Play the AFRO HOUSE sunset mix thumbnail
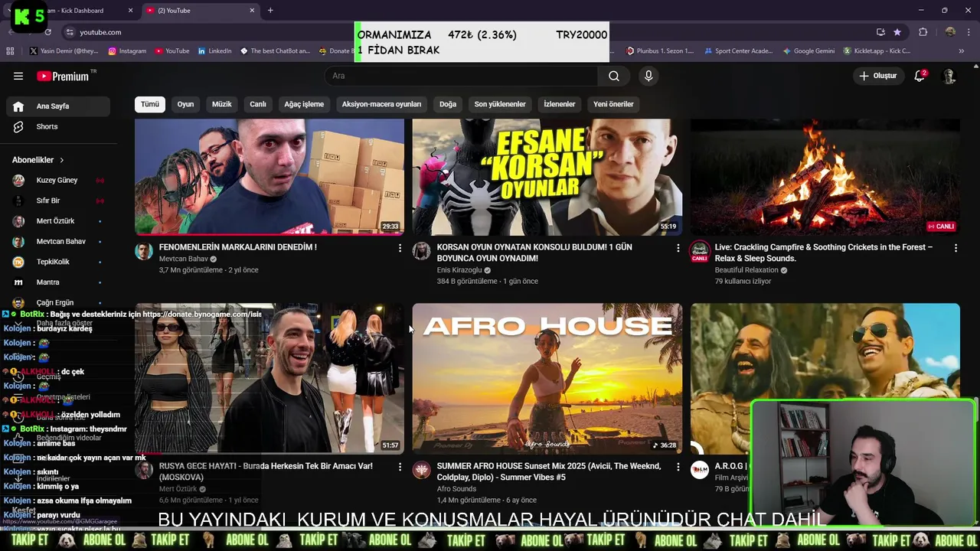 [547, 378]
